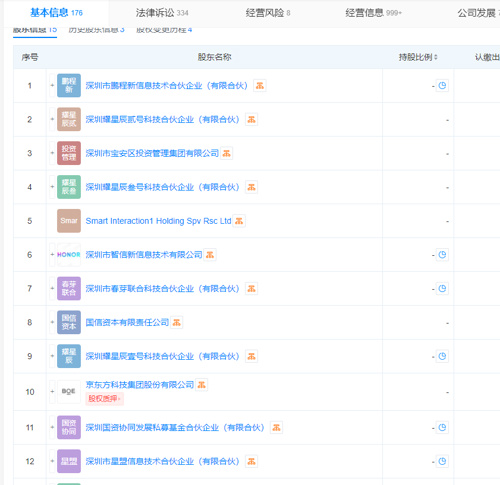
Task: Expand row 3 深圳市宝安区投资管理集团 with plus
Action: coord(52,153)
